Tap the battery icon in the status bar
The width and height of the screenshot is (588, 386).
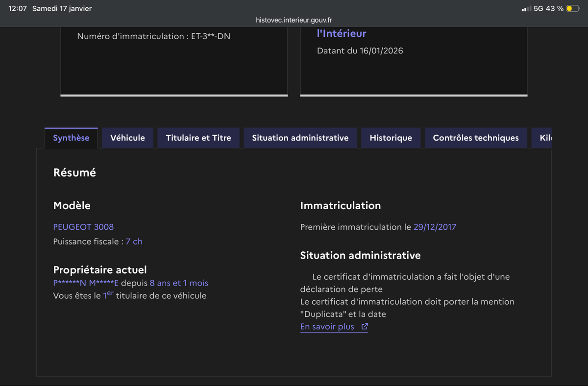[572, 9]
